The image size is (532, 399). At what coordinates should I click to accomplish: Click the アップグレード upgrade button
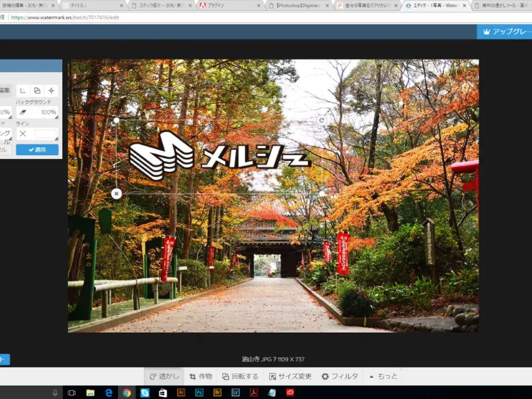(504, 31)
